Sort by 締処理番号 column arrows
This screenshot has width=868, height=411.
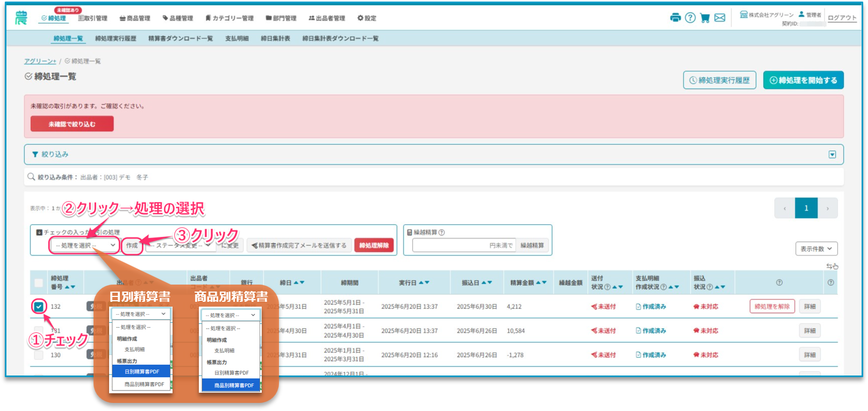click(x=70, y=287)
